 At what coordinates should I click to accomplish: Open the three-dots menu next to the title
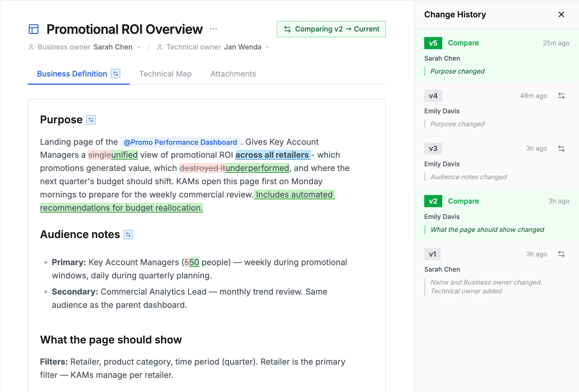pos(213,29)
